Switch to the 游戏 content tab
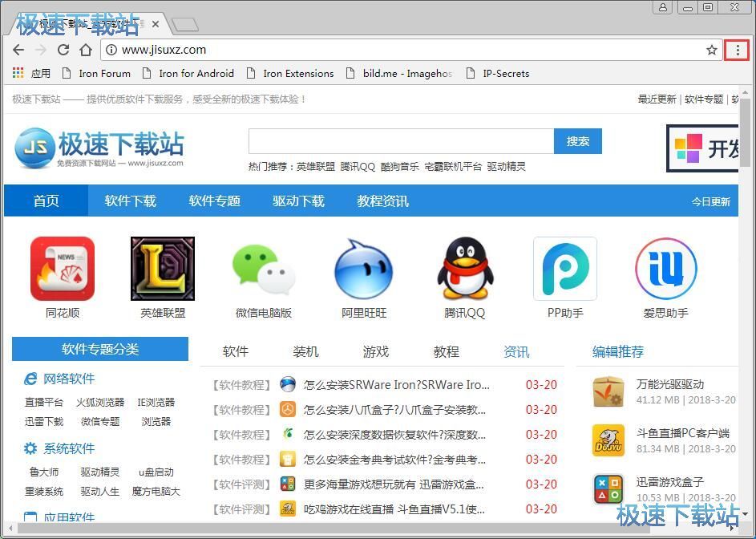Screen dimensions: 756x539 (374, 351)
